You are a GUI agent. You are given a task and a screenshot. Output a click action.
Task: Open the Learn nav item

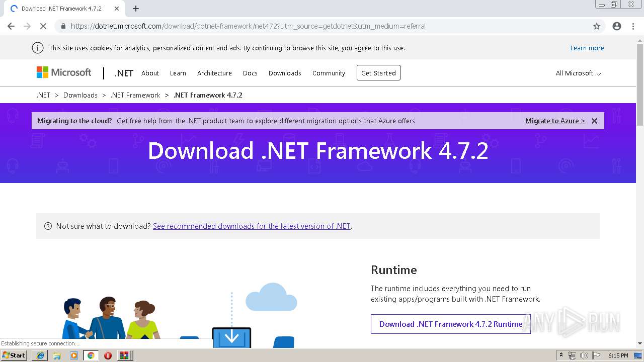[178, 73]
